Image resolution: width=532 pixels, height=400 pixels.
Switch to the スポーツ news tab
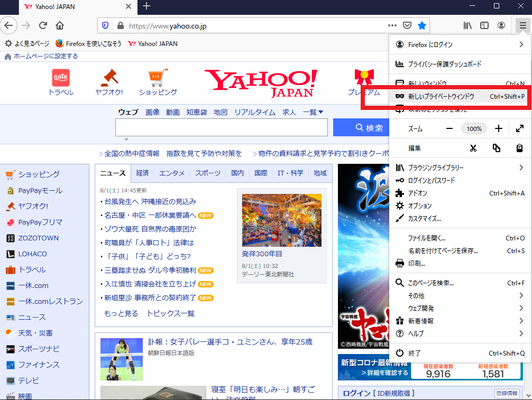point(208,173)
